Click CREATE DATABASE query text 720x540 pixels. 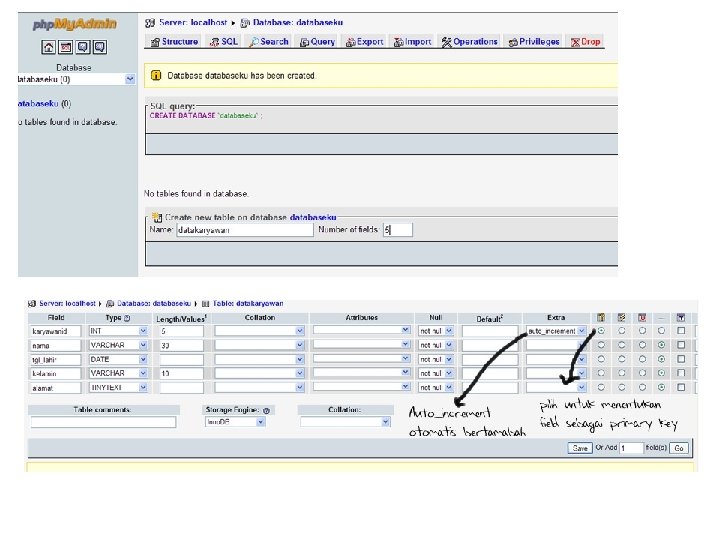pyautogui.click(x=206, y=116)
